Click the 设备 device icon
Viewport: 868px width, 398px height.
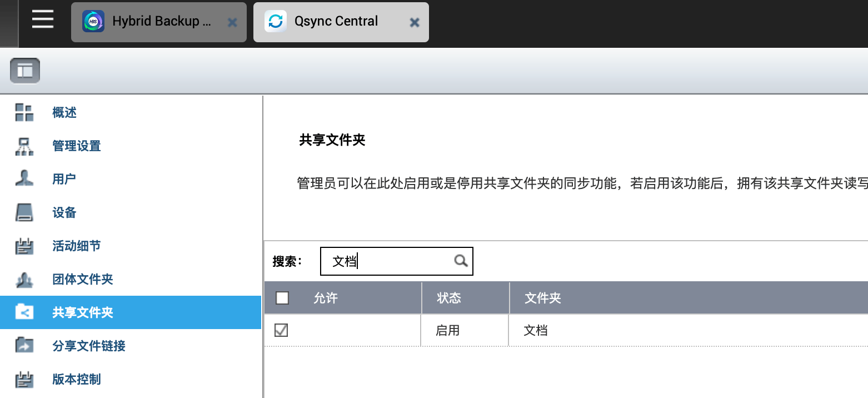click(x=24, y=212)
